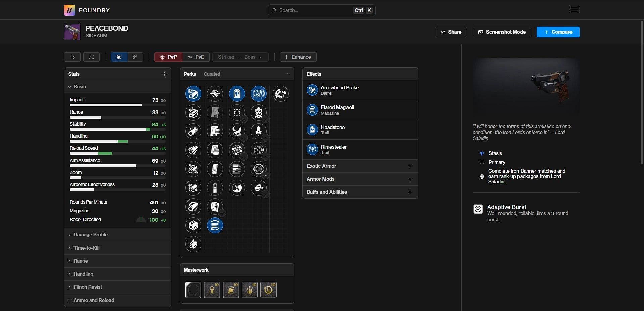Expand the Handling stats section
The image size is (644, 311).
(118, 274)
